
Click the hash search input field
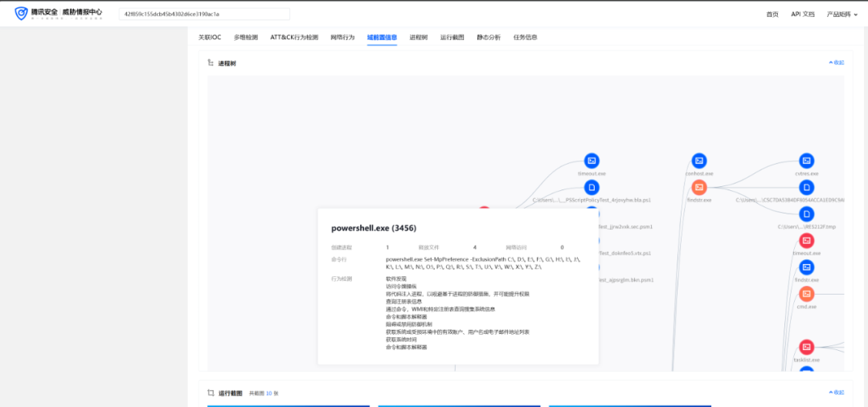pos(204,14)
